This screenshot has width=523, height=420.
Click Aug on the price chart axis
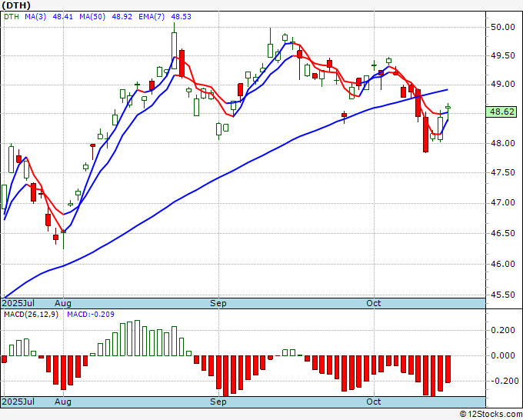tap(63, 303)
